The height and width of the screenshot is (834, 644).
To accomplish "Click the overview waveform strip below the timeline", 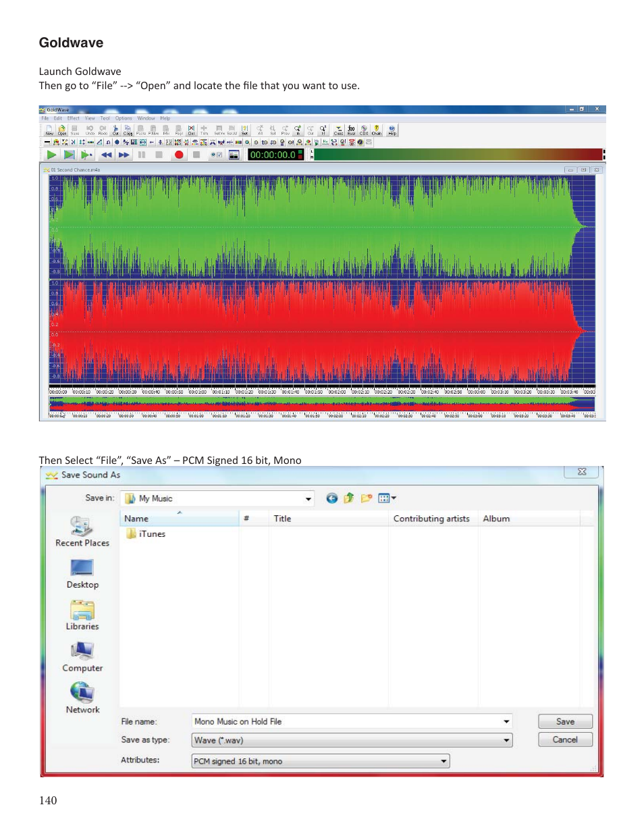I will [x=322, y=404].
